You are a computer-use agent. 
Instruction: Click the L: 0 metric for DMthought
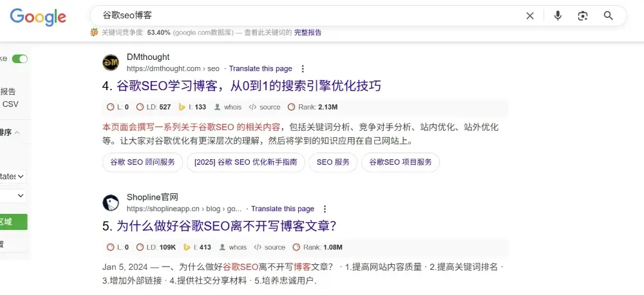click(x=118, y=107)
